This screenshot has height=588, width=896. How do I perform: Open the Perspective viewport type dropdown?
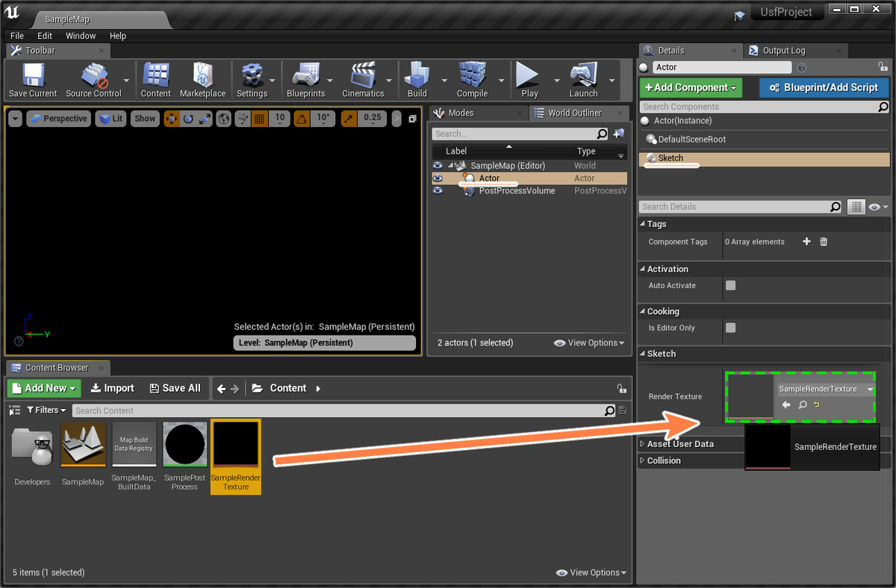[58, 119]
